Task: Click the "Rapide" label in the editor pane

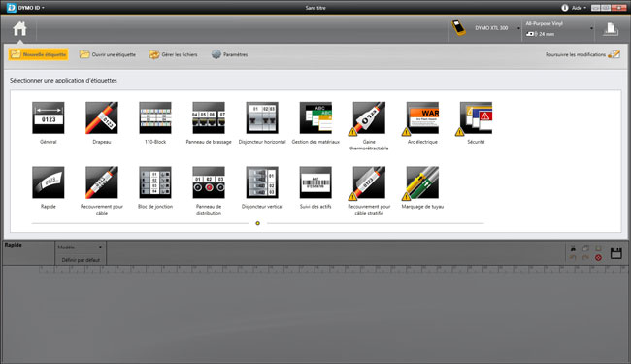Action: (x=14, y=245)
